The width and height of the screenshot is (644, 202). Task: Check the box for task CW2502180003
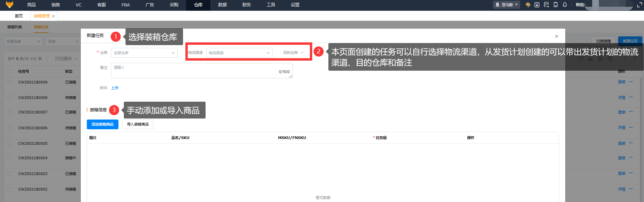[9, 174]
